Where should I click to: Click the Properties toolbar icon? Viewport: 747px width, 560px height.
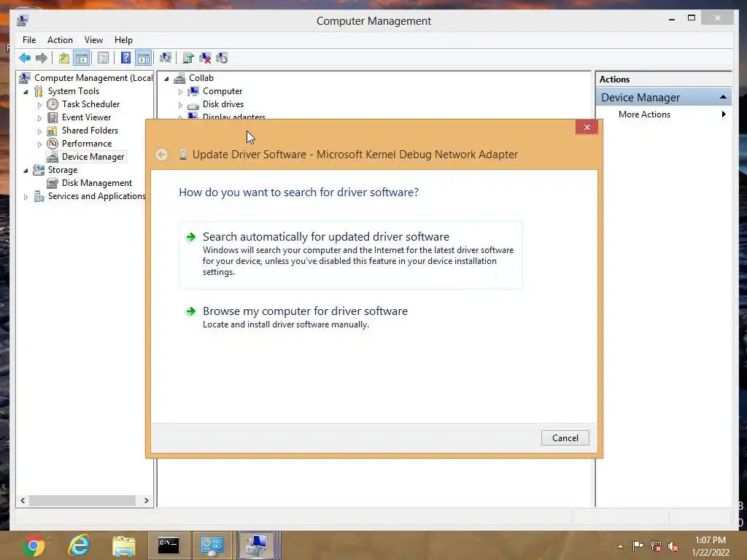pyautogui.click(x=103, y=58)
